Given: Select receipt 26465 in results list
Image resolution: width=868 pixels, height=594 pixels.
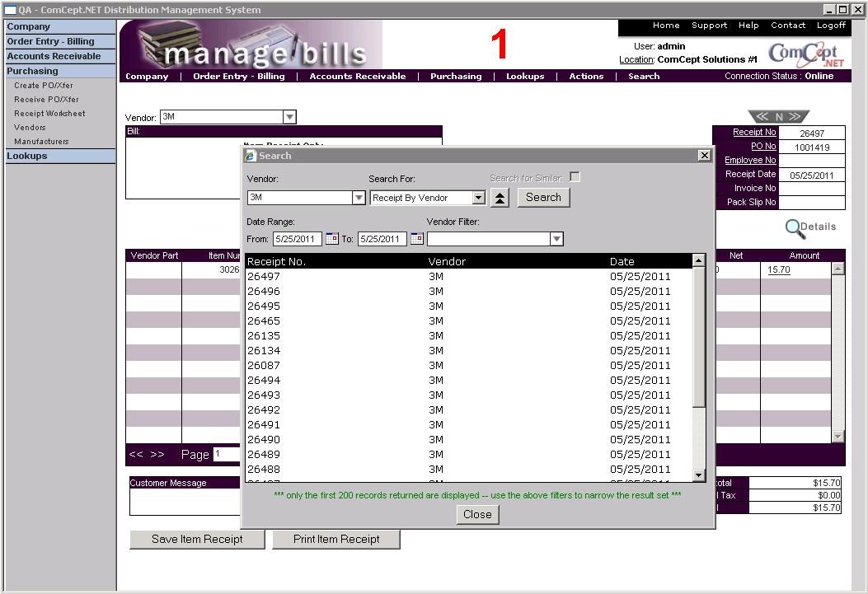Looking at the screenshot, I should [x=264, y=320].
